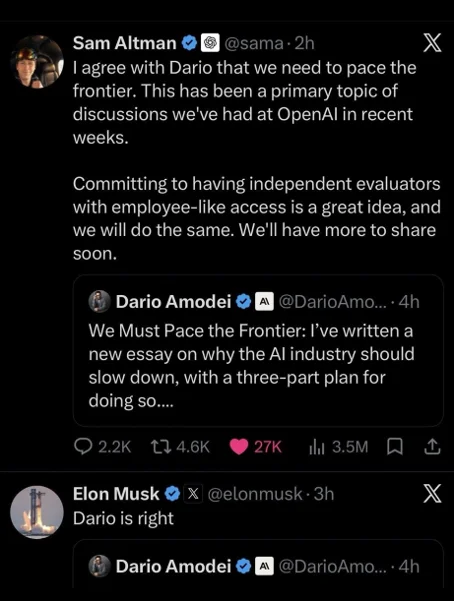Open the @sama handle link
454x601 pixels.
253,43
